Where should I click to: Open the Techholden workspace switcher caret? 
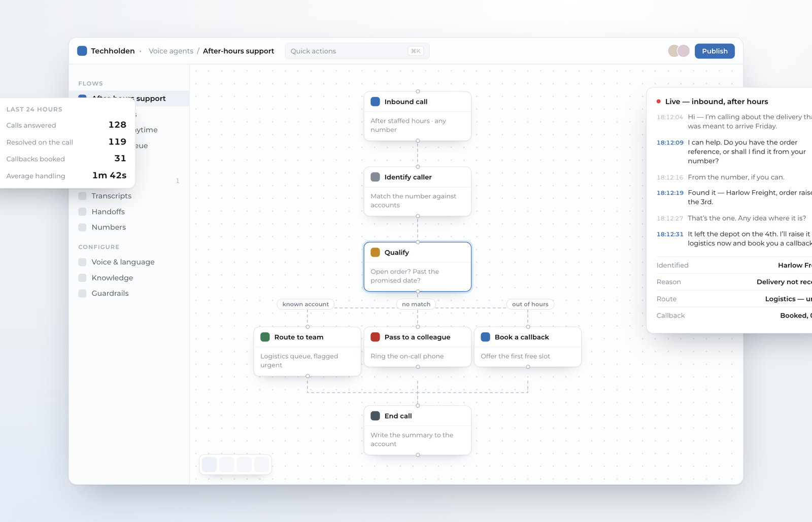(140, 51)
